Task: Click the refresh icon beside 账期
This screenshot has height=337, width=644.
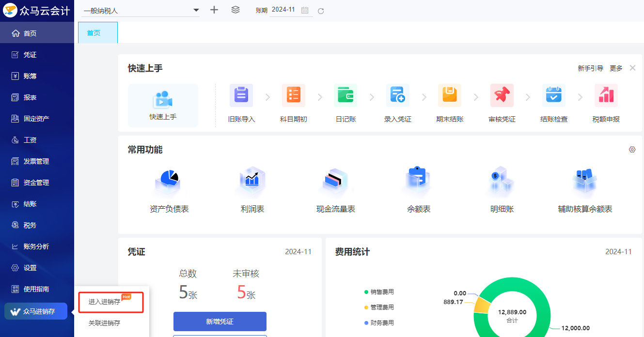Action: 321,11
